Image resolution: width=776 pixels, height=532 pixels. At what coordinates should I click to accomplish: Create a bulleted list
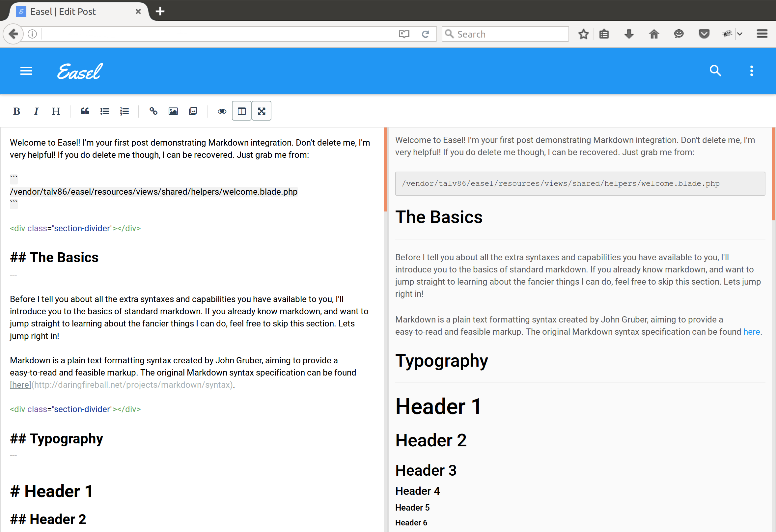[104, 111]
